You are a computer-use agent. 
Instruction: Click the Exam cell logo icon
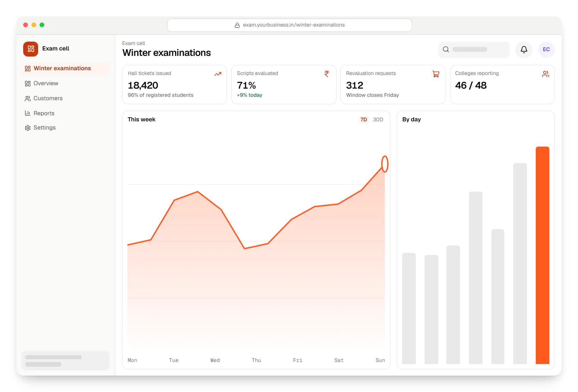31,49
